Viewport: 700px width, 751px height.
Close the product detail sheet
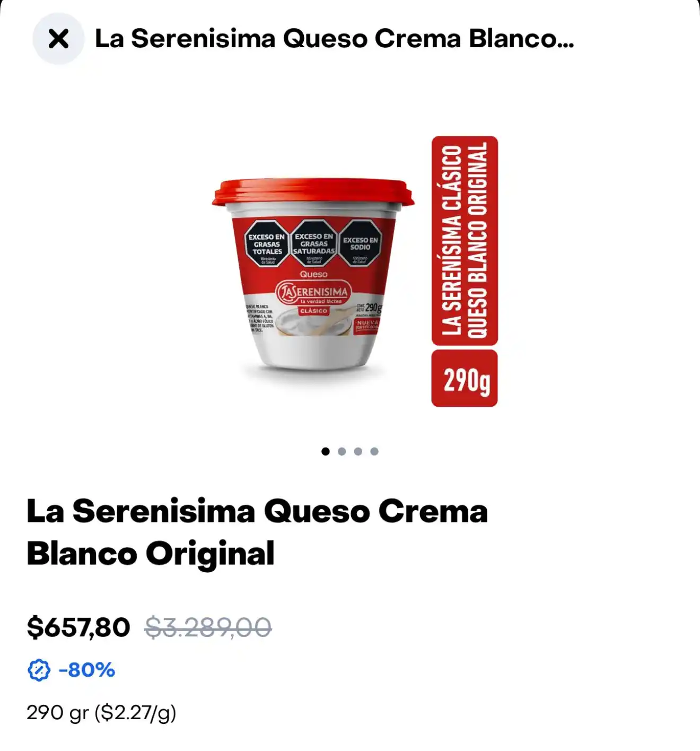58,39
